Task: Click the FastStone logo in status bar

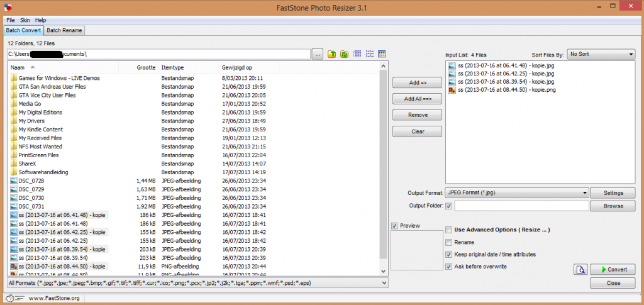Action: [x=16, y=298]
